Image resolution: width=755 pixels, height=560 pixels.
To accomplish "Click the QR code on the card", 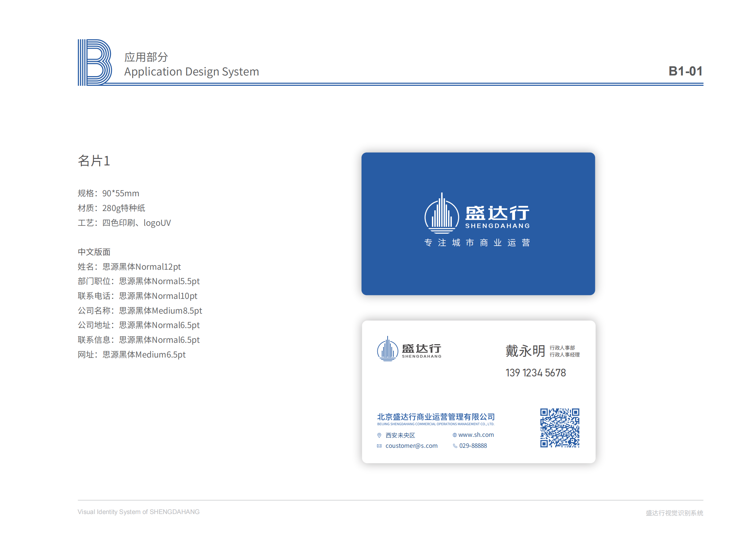I will (x=559, y=428).
